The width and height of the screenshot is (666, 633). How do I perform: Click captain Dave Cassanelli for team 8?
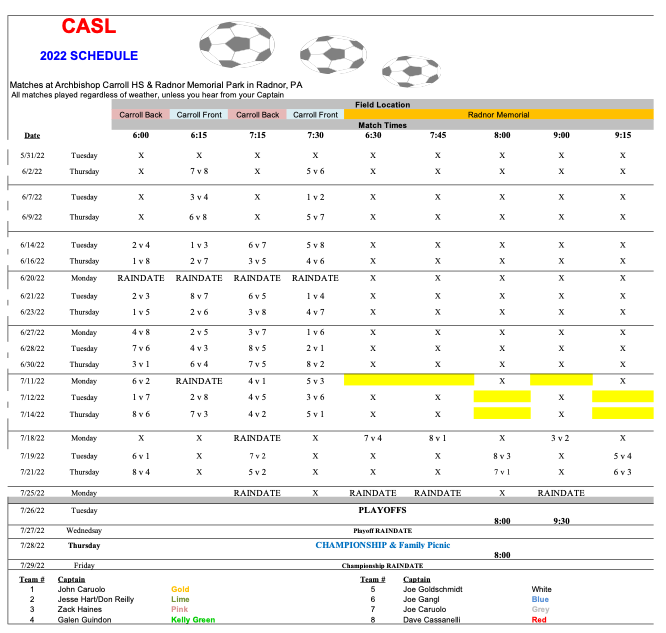click(432, 620)
